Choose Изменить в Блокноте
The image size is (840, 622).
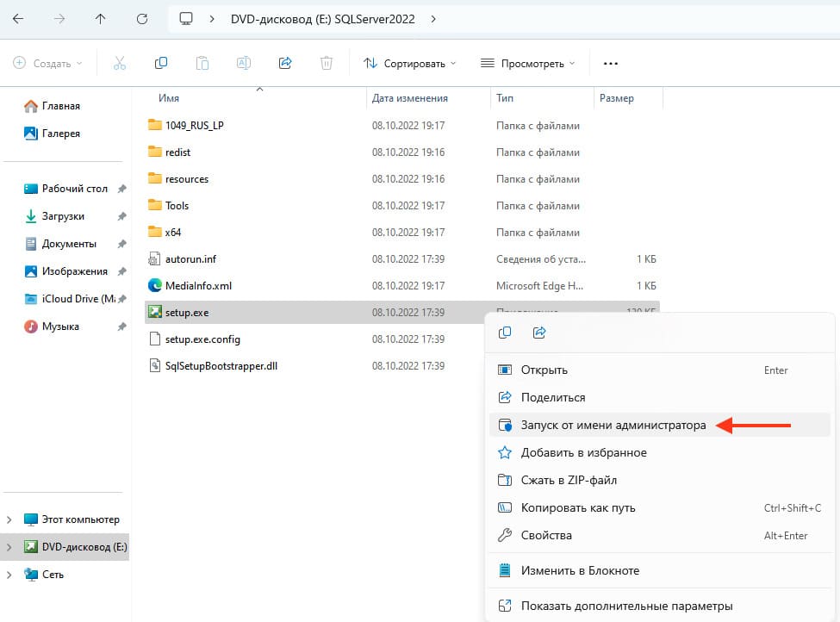coord(660,570)
